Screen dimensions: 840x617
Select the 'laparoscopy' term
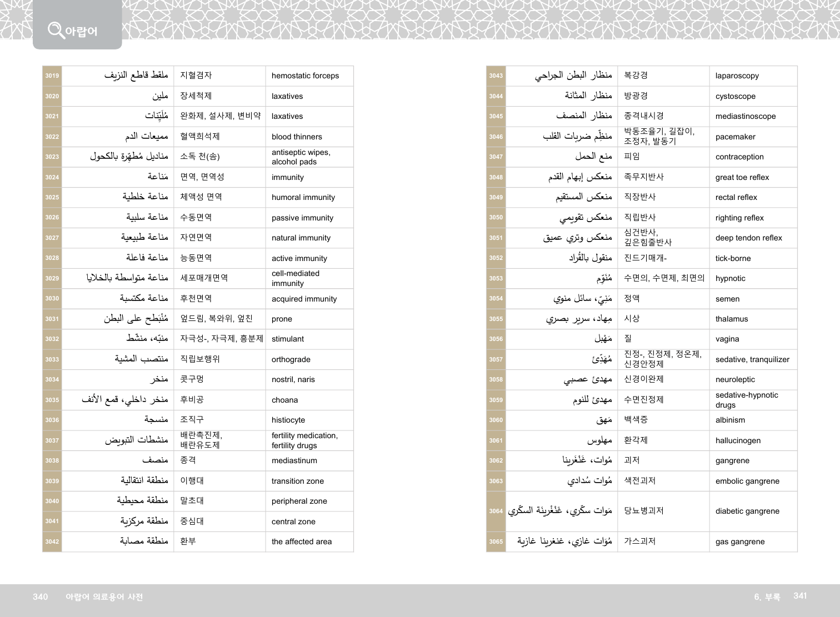tap(737, 76)
